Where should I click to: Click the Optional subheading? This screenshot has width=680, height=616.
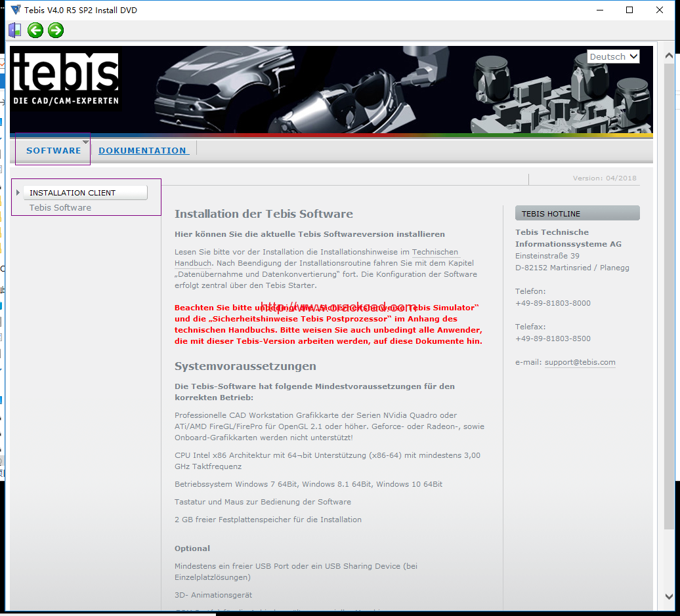click(x=192, y=548)
